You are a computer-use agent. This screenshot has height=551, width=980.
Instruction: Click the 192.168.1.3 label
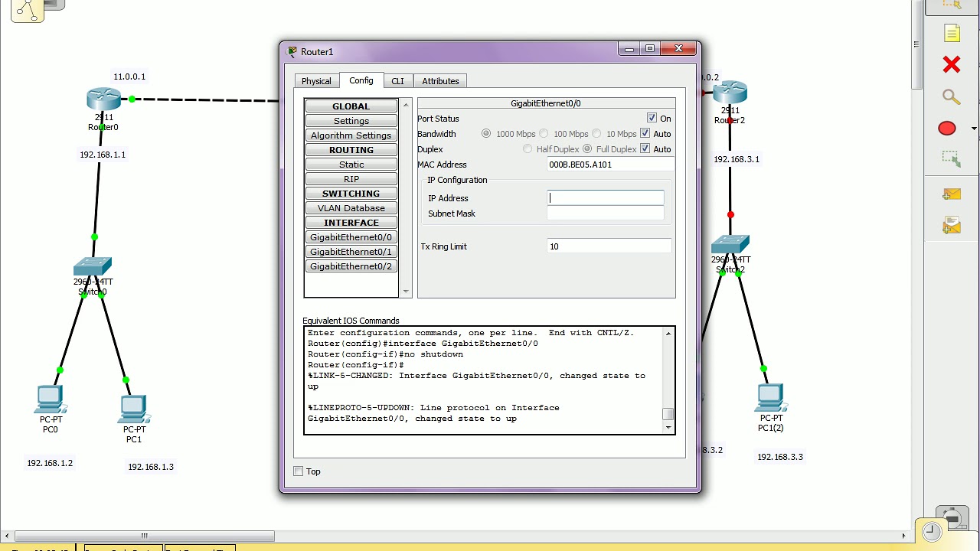click(151, 467)
